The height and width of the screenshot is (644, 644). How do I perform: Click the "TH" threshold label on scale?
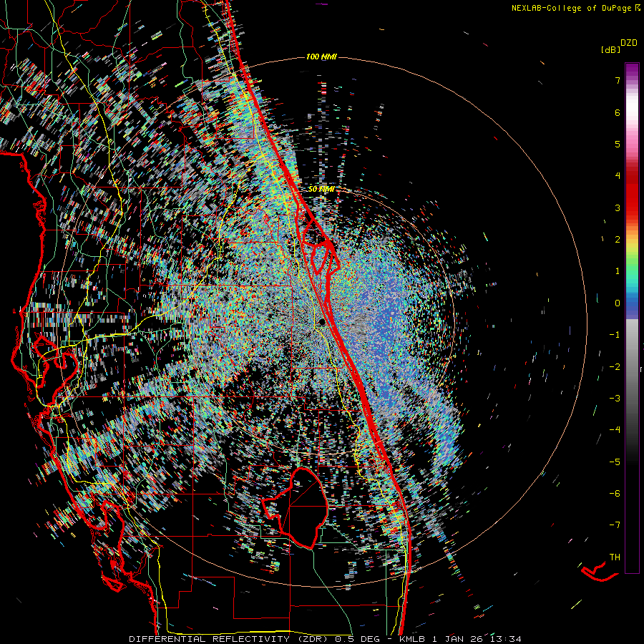point(615,557)
